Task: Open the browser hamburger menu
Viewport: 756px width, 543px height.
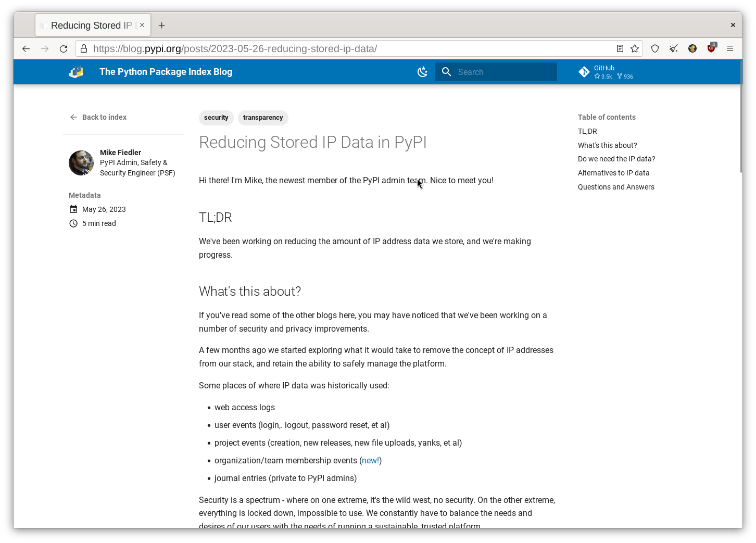Action: point(730,48)
